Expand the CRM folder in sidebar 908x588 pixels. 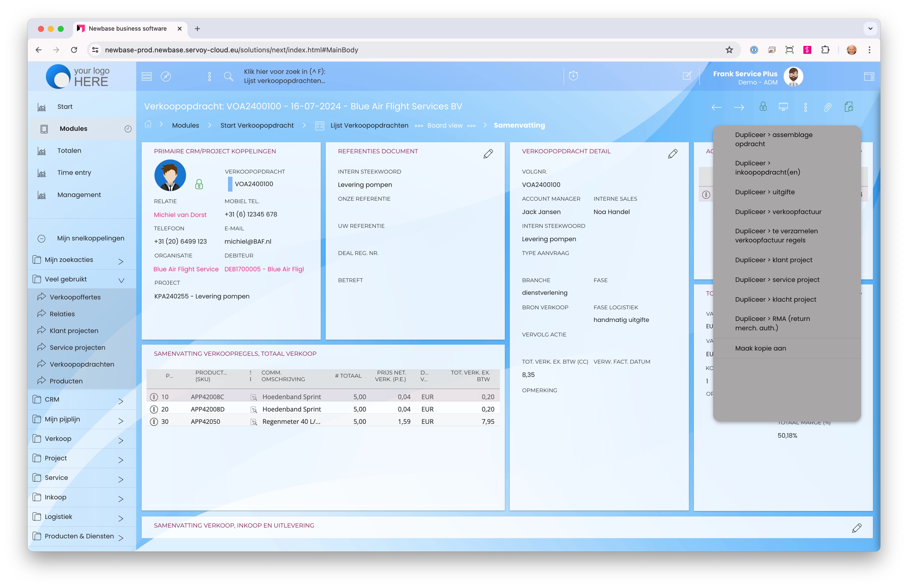click(x=121, y=401)
